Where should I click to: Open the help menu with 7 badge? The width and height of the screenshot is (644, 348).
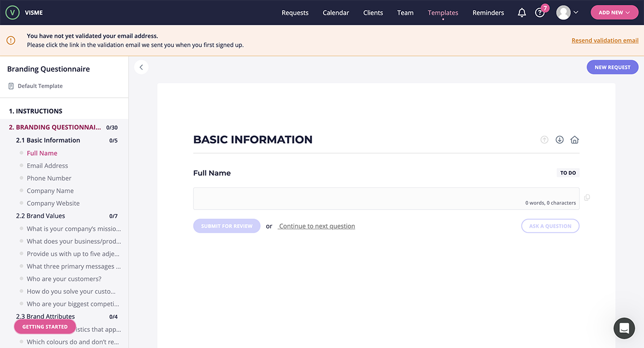point(540,12)
